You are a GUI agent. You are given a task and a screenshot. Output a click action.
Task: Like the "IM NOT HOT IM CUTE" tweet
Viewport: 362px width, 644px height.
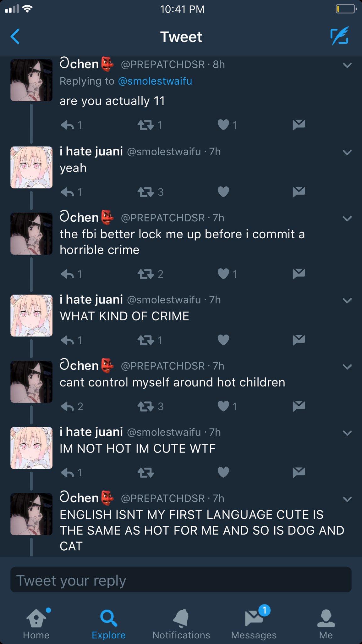coord(223,472)
